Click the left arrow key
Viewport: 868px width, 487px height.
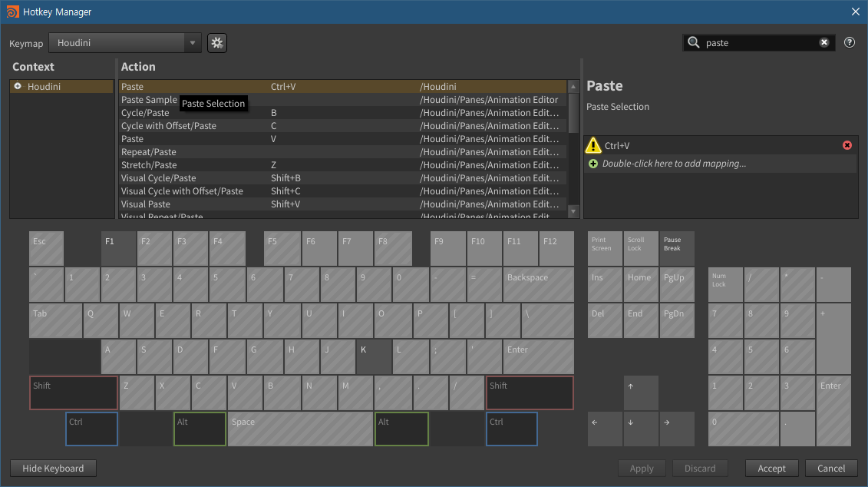tap(605, 429)
